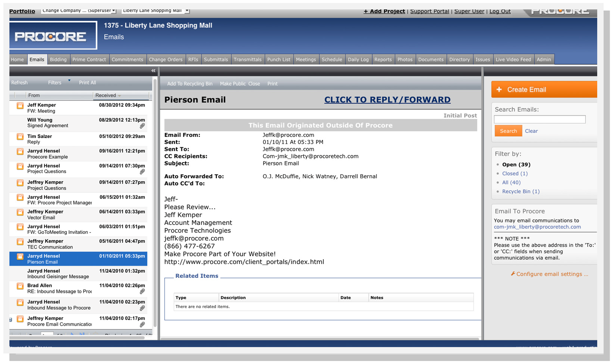
Task: Open the Change Company dropdown
Action: (x=79, y=11)
